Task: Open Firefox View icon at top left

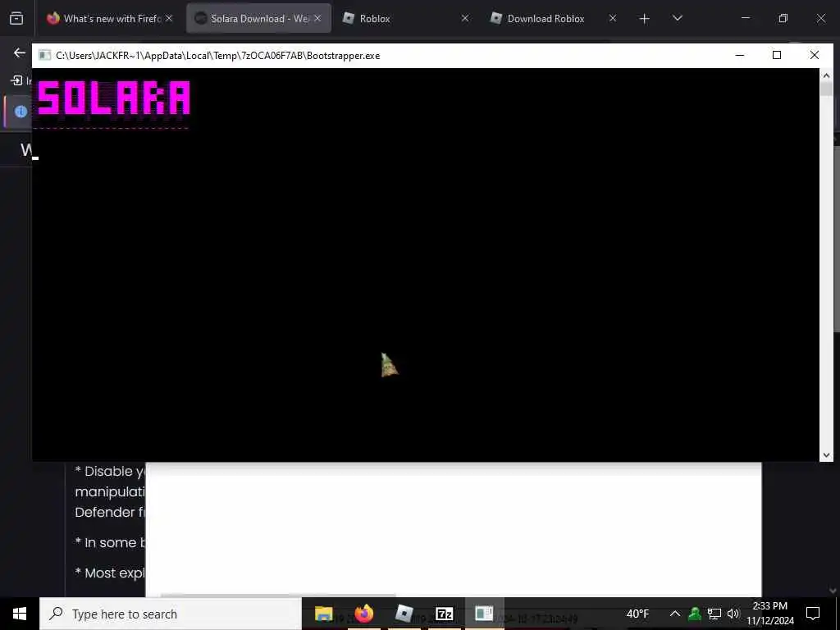Action: click(16, 18)
